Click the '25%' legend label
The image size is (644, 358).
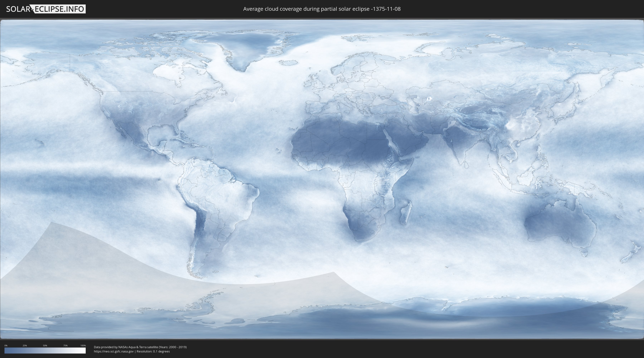point(25,345)
